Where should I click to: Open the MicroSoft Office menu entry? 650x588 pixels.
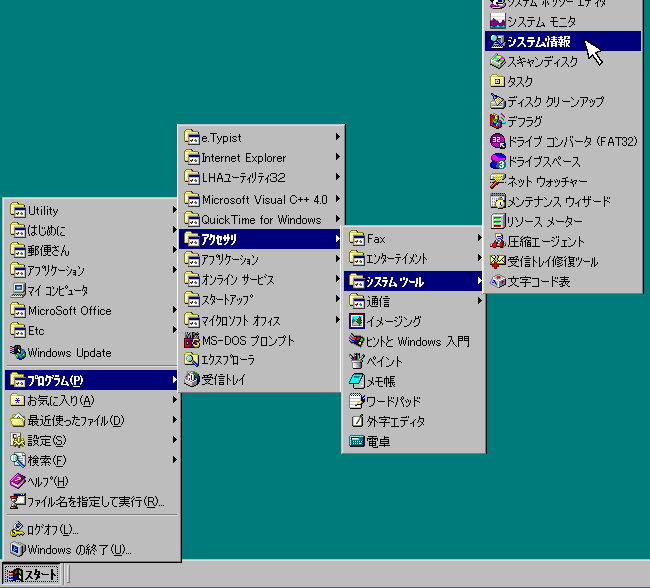(92, 311)
